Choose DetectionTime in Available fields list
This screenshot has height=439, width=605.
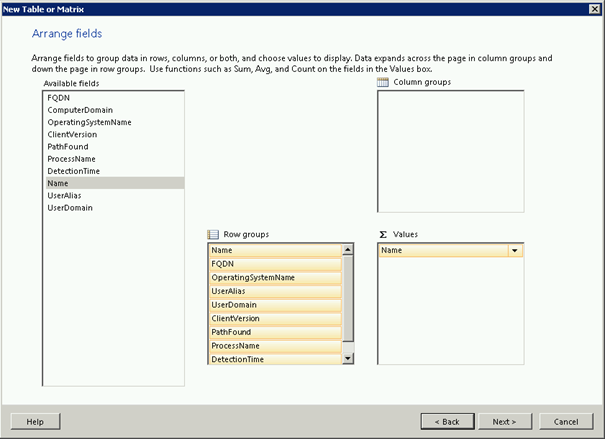pyautogui.click(x=73, y=171)
